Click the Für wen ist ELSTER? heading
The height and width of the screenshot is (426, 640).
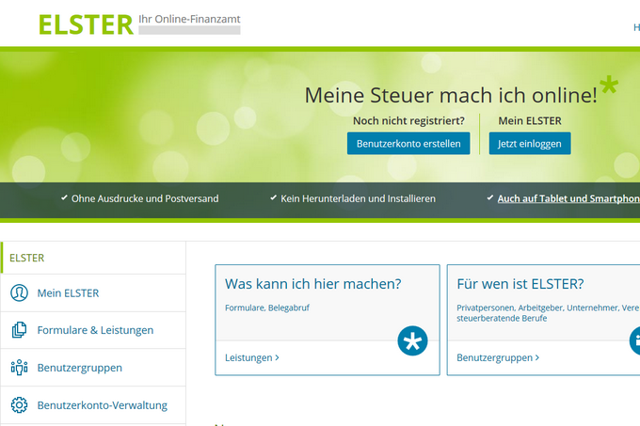[520, 284]
